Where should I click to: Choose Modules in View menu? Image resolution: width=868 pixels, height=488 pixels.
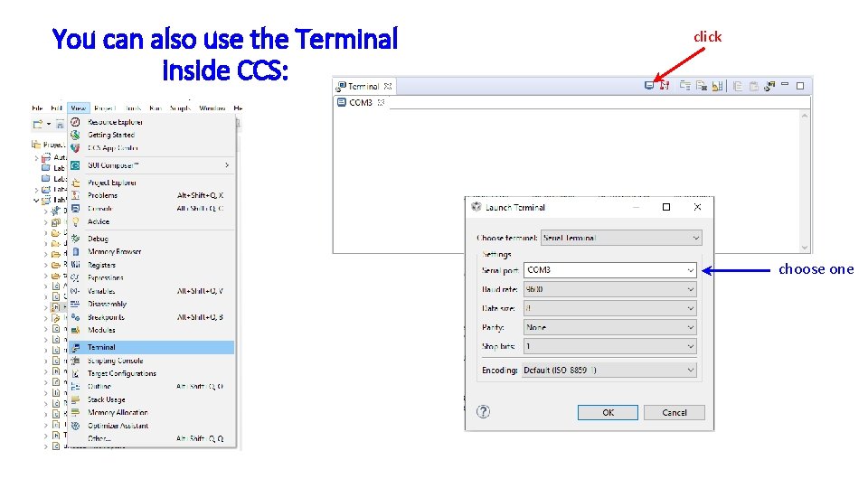(152, 330)
